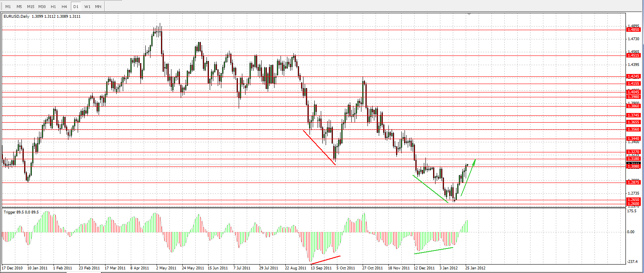Select the H4 timeframe tab
The width and height of the screenshot is (644, 273).
pos(64,6)
